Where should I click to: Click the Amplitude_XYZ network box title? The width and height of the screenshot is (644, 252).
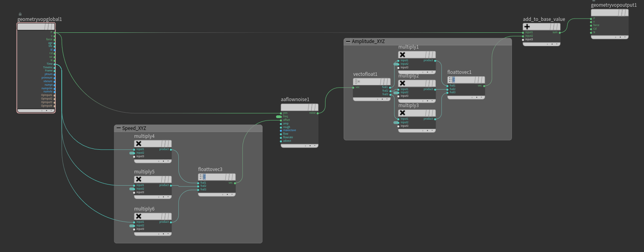point(368,41)
